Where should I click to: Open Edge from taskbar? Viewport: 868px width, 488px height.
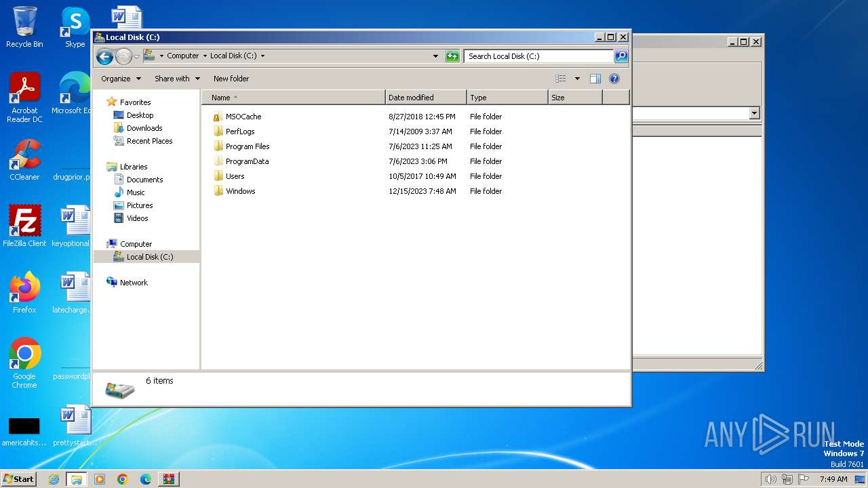click(x=146, y=479)
